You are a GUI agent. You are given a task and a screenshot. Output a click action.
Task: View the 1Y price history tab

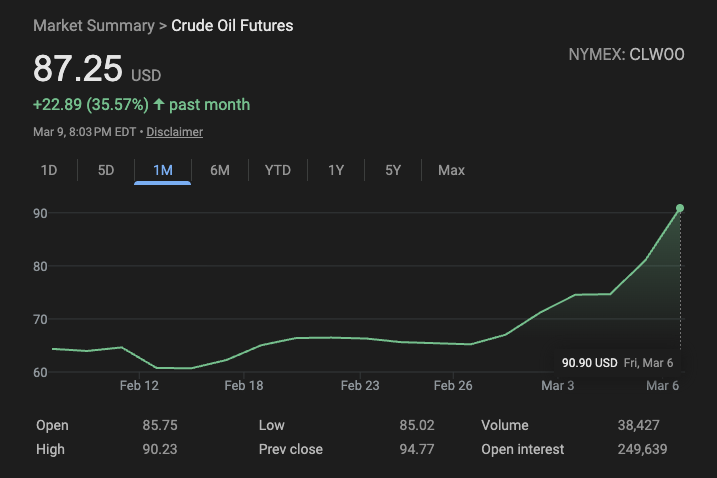pyautogui.click(x=336, y=170)
